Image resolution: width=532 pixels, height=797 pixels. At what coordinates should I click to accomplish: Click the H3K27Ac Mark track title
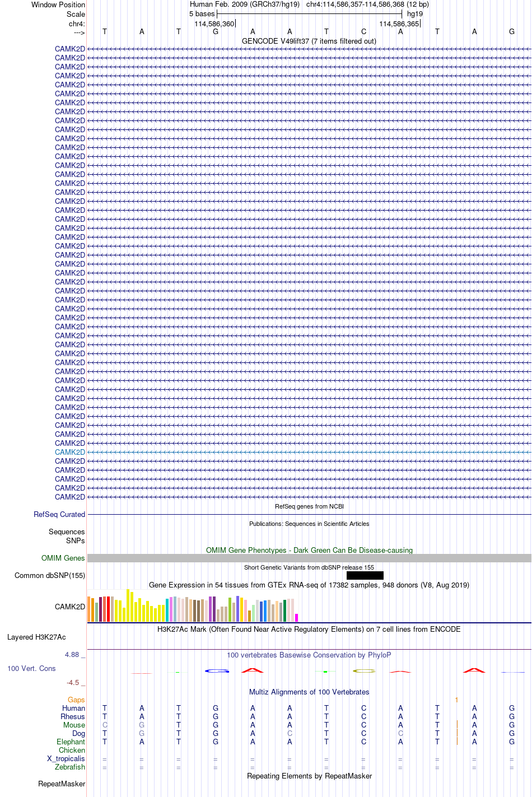click(309, 629)
